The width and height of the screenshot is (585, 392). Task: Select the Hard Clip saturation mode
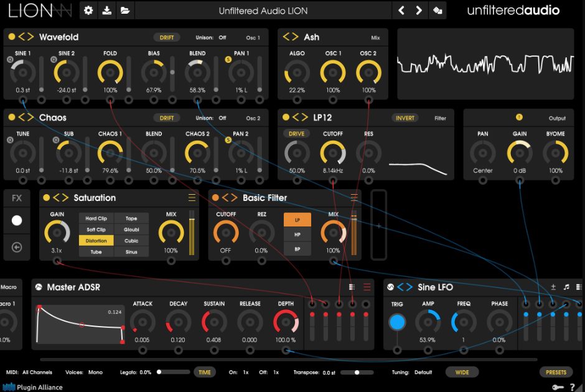tap(96, 218)
